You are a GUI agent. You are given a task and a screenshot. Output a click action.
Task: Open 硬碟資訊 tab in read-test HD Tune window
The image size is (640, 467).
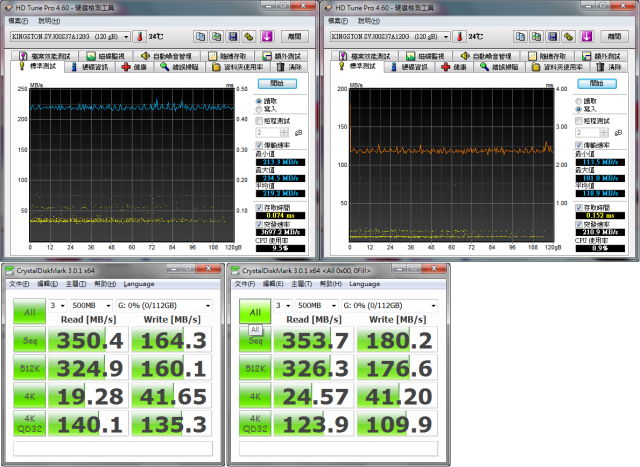click(89, 67)
